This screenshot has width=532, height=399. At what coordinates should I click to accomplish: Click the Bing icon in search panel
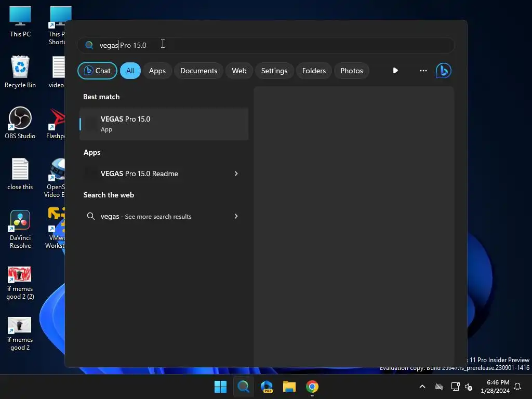click(x=444, y=71)
